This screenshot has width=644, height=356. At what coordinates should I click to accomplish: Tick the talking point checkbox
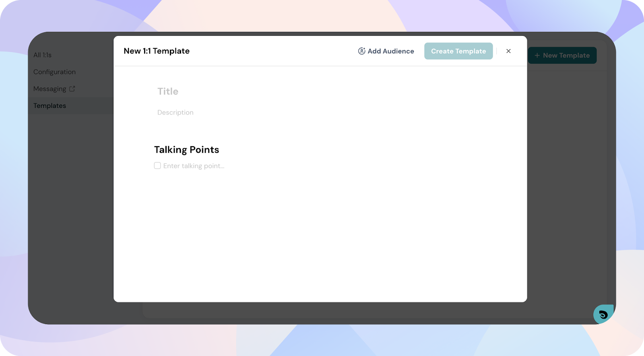[157, 166]
